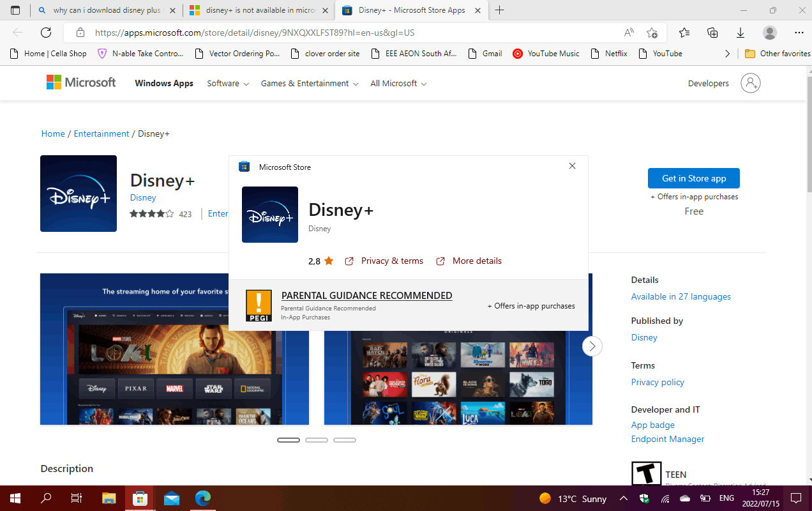Expand more favorites bar items chevron
This screenshot has width=812, height=511.
click(x=727, y=54)
